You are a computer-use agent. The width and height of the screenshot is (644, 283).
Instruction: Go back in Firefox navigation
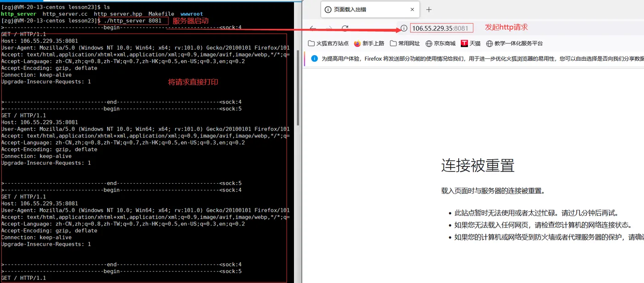click(313, 28)
